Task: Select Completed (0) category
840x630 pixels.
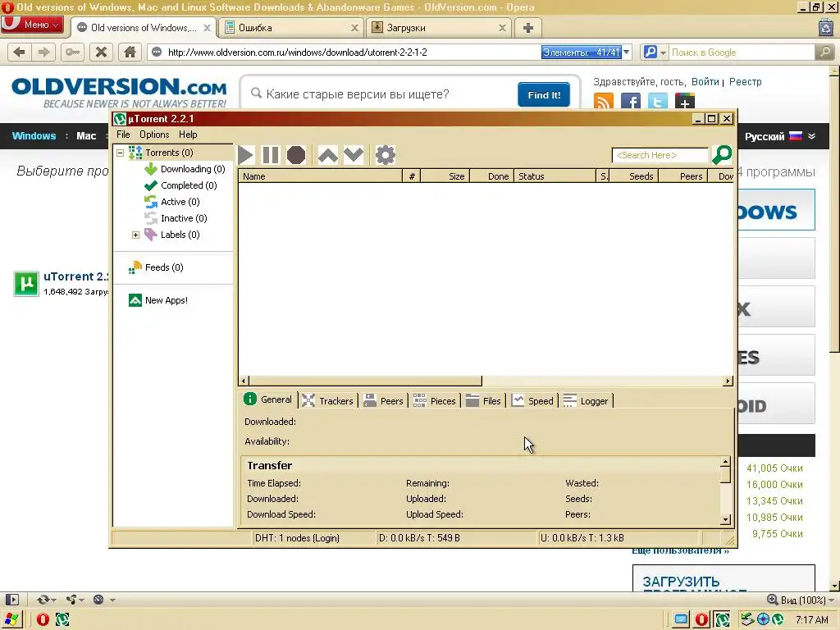Action: pos(180,185)
